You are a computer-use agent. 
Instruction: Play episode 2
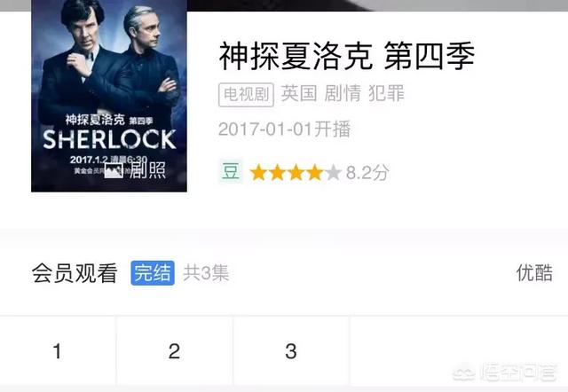click(x=174, y=351)
